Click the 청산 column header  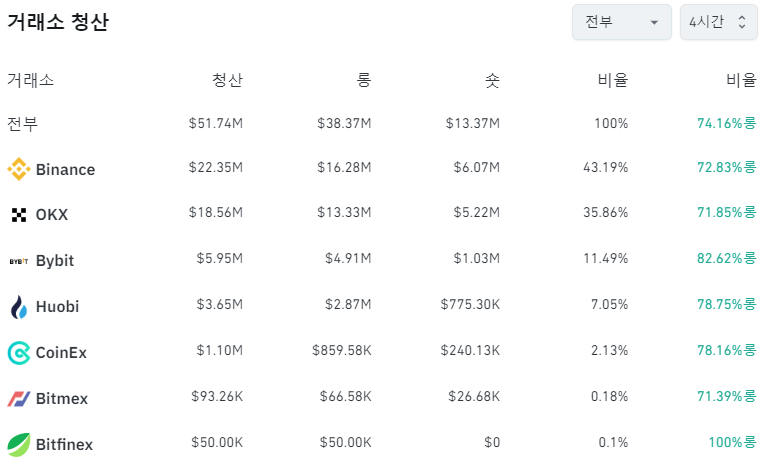click(x=227, y=80)
